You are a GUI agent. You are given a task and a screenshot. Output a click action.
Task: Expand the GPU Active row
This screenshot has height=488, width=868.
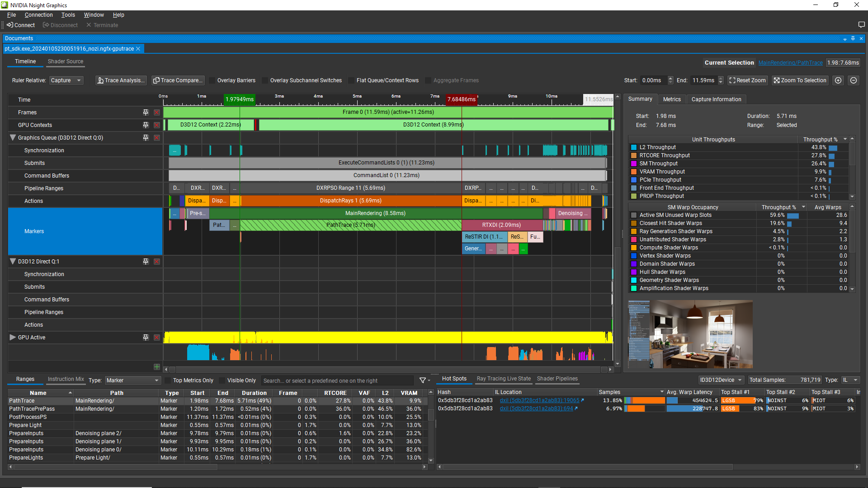13,338
